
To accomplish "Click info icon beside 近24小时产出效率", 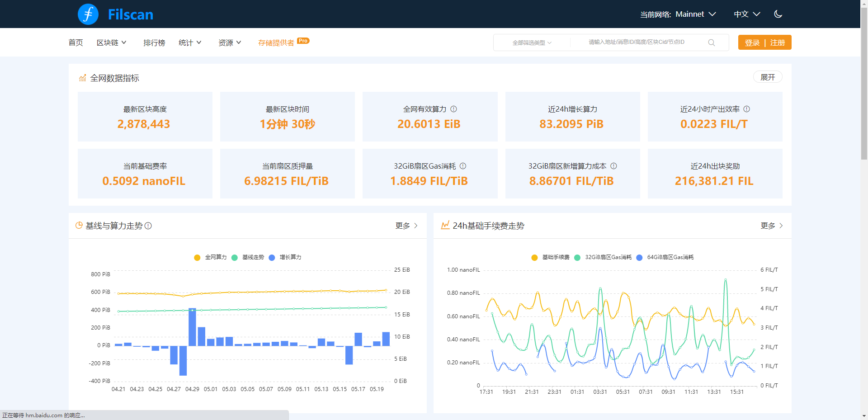I will (x=747, y=109).
